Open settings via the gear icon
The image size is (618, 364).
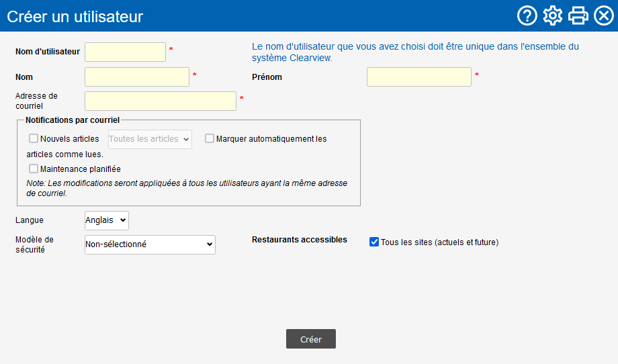(x=553, y=16)
